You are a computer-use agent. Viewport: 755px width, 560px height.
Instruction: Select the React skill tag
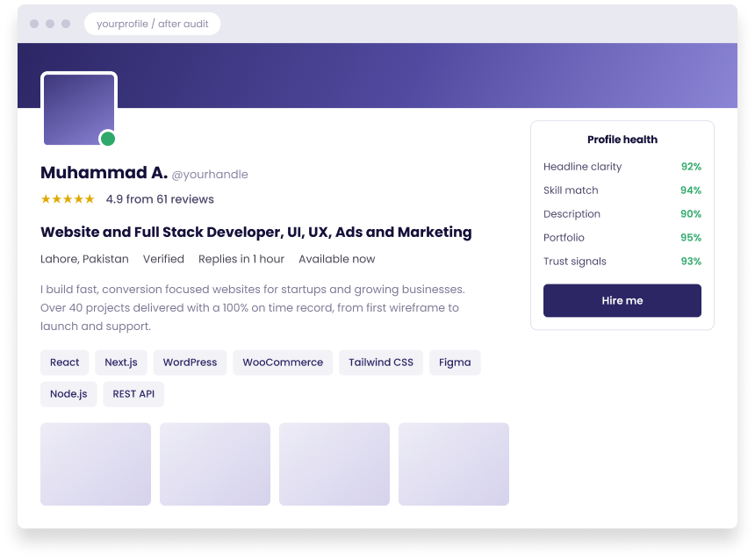click(x=64, y=363)
